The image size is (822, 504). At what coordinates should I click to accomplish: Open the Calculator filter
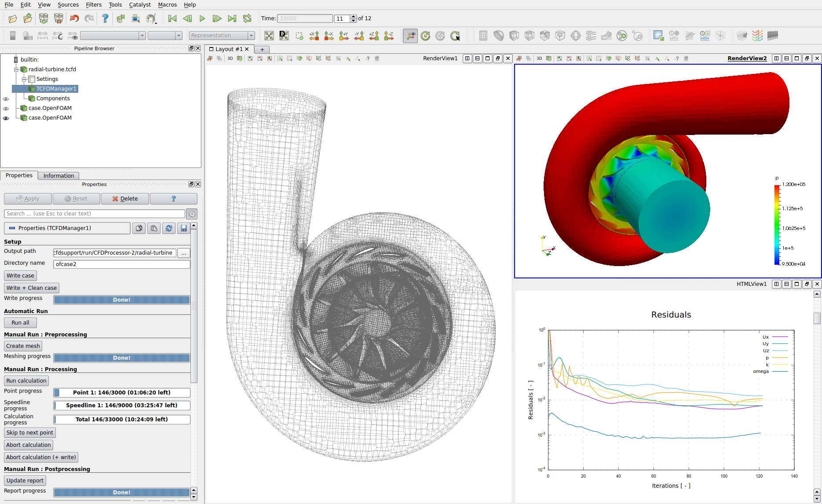pyautogui.click(x=483, y=36)
